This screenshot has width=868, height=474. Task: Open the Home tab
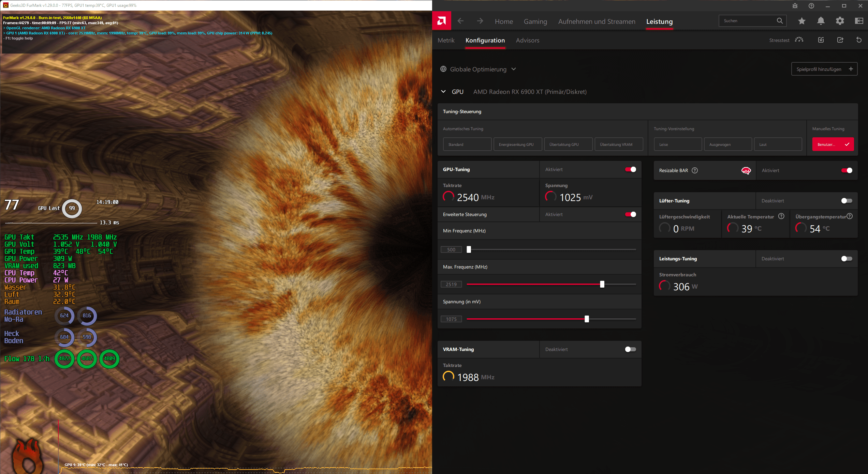tap(504, 21)
